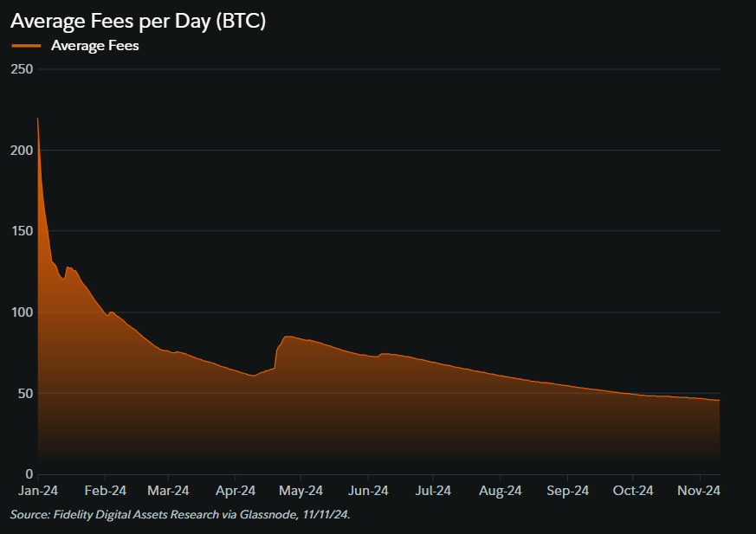Viewport: 756px width, 534px height.
Task: Select the Nov-24 x-axis label
Action: tap(700, 491)
